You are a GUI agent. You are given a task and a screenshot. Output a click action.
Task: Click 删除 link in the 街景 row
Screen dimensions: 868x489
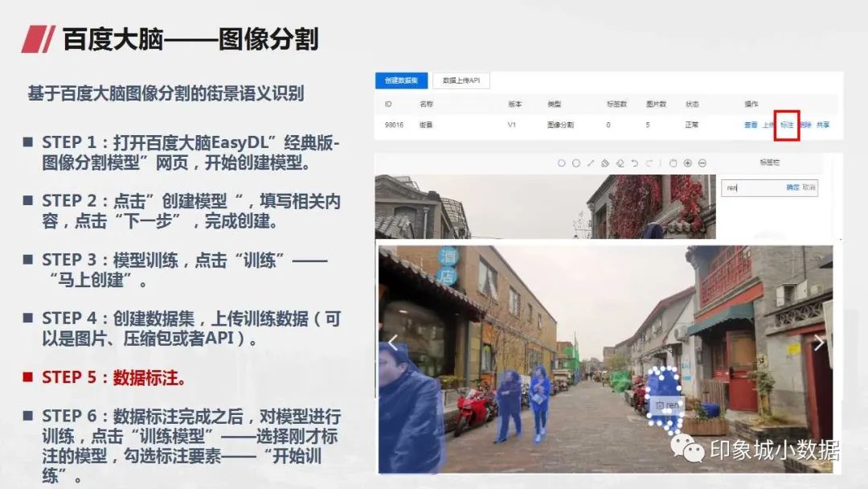(x=805, y=125)
